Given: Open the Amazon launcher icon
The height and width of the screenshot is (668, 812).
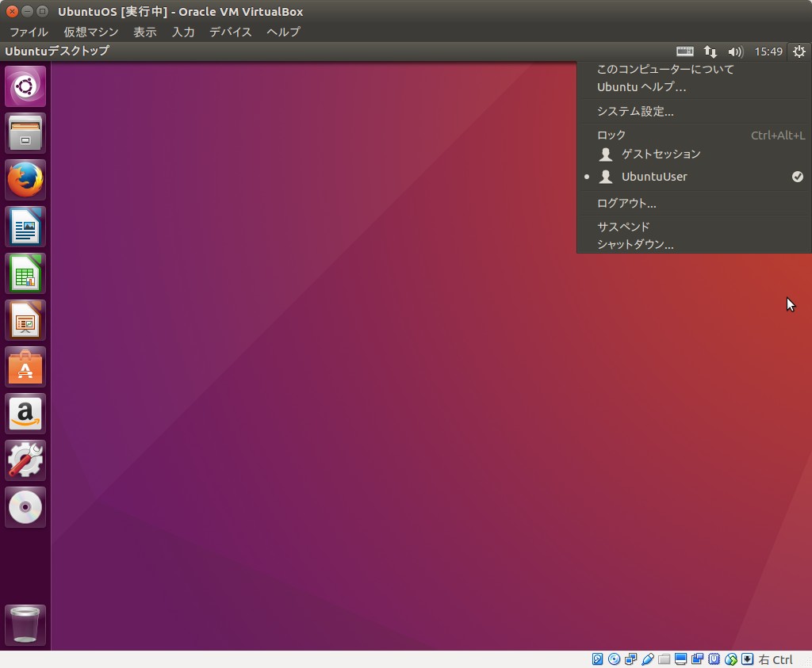Looking at the screenshot, I should 25,414.
